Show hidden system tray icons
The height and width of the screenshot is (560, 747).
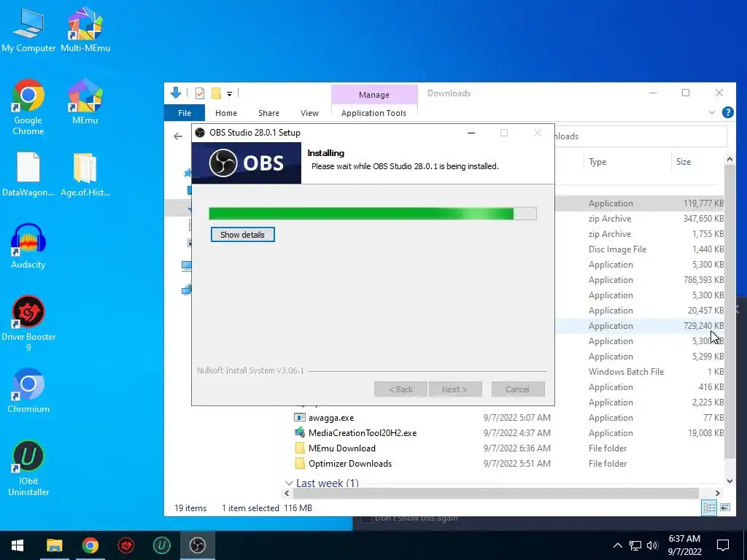coord(617,545)
